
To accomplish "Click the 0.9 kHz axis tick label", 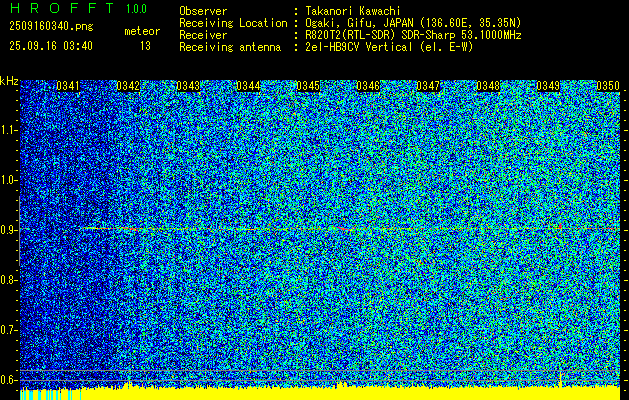I will (7, 230).
